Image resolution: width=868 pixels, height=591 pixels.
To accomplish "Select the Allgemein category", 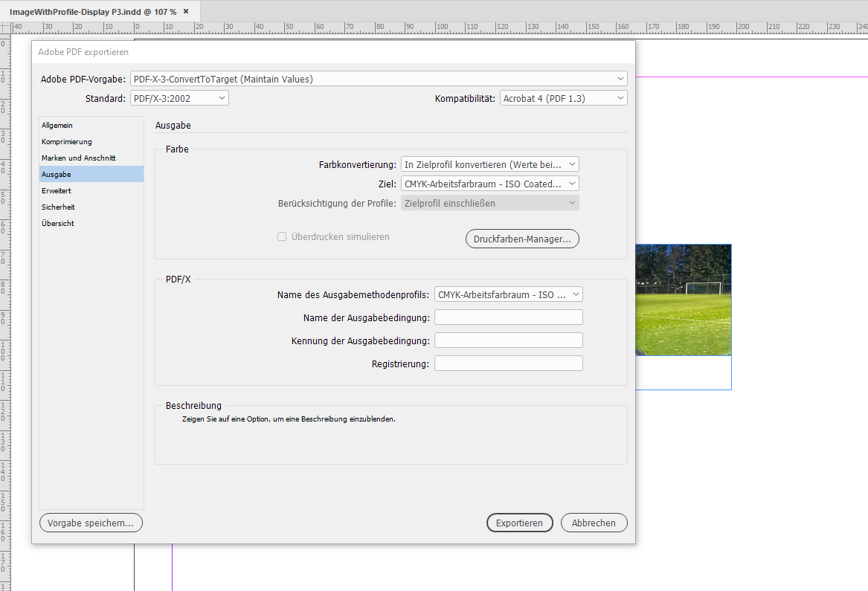I will [x=57, y=125].
